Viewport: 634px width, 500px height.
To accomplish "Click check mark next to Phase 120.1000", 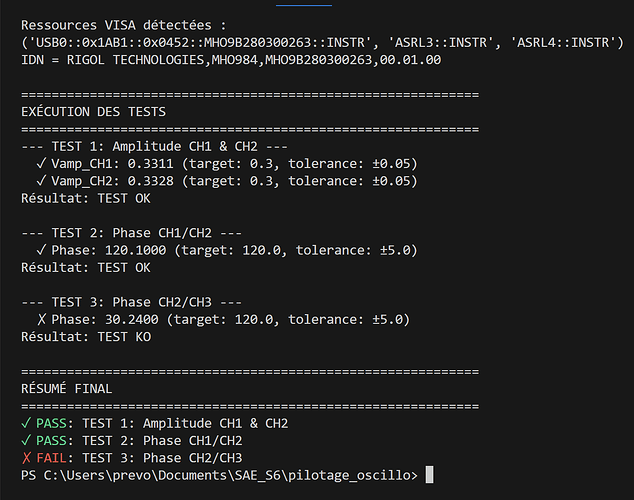I will [x=40, y=250].
